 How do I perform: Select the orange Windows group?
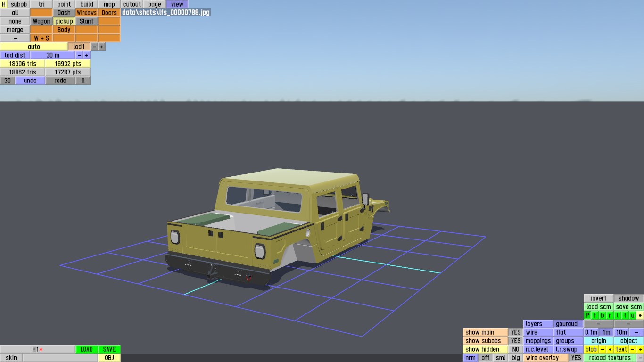(x=87, y=13)
